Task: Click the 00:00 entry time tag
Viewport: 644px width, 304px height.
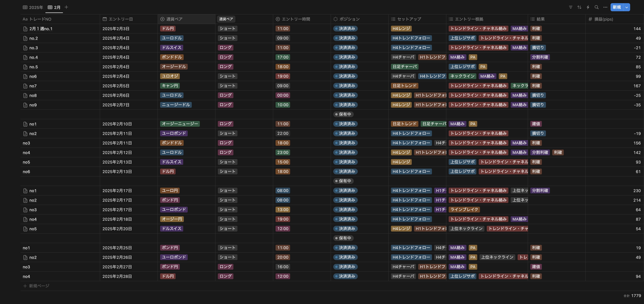Action: pyautogui.click(x=283, y=95)
